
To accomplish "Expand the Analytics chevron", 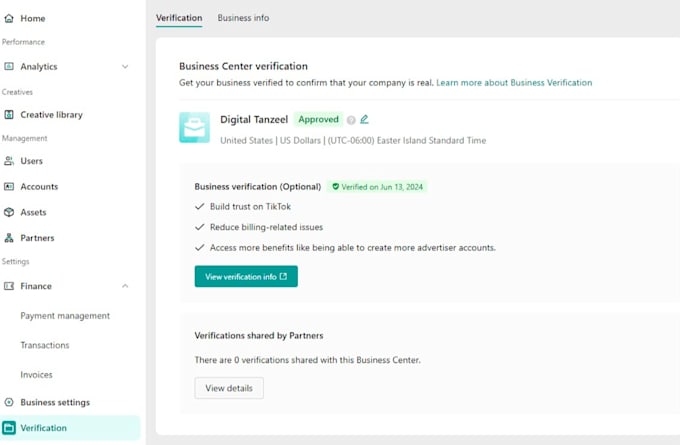I will tap(125, 67).
